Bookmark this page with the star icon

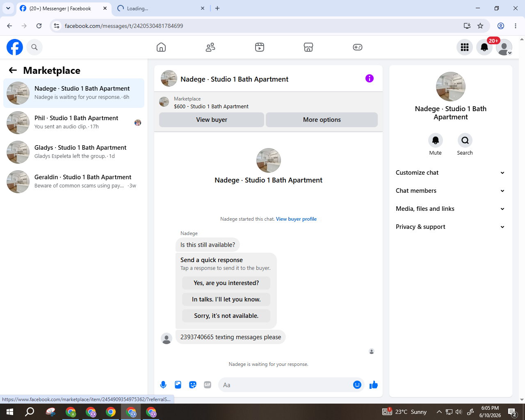point(480,26)
